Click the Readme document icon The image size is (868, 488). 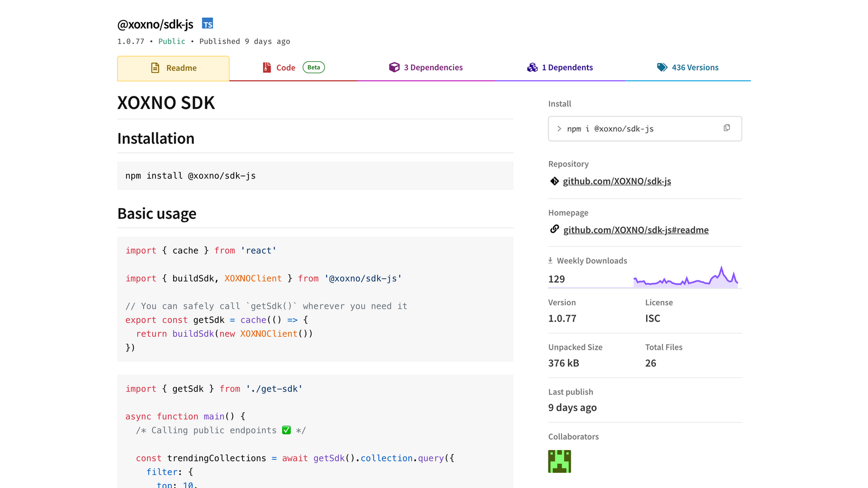pyautogui.click(x=155, y=68)
